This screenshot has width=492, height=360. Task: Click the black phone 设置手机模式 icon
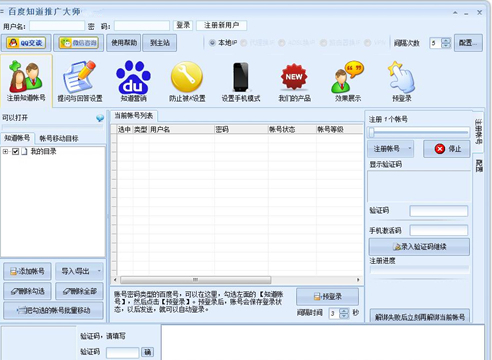(241, 77)
